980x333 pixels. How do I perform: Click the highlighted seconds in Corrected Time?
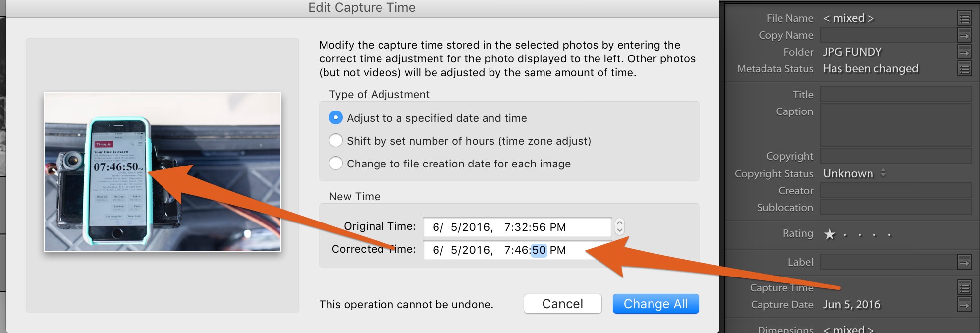pyautogui.click(x=539, y=250)
